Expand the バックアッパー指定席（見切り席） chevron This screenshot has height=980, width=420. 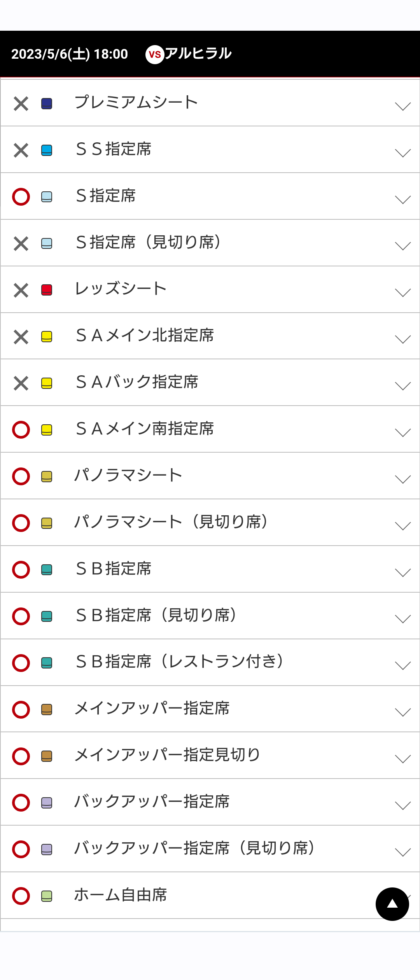(x=402, y=852)
